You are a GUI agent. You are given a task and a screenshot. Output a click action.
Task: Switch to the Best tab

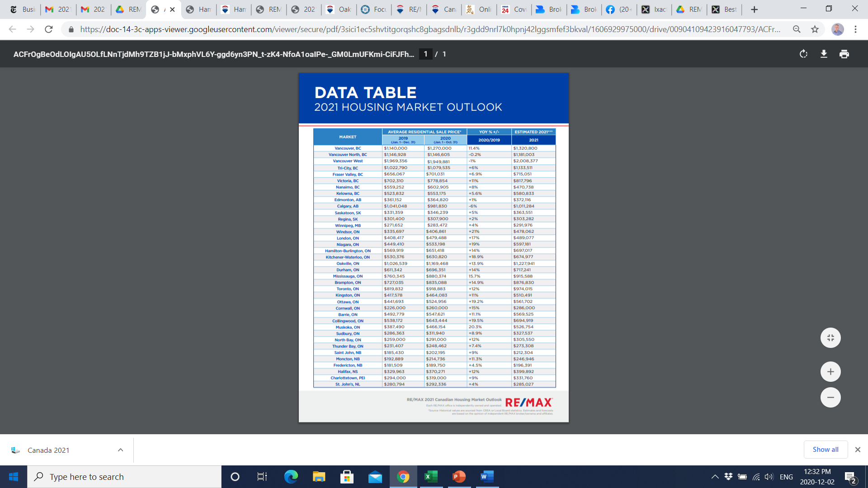725,9
